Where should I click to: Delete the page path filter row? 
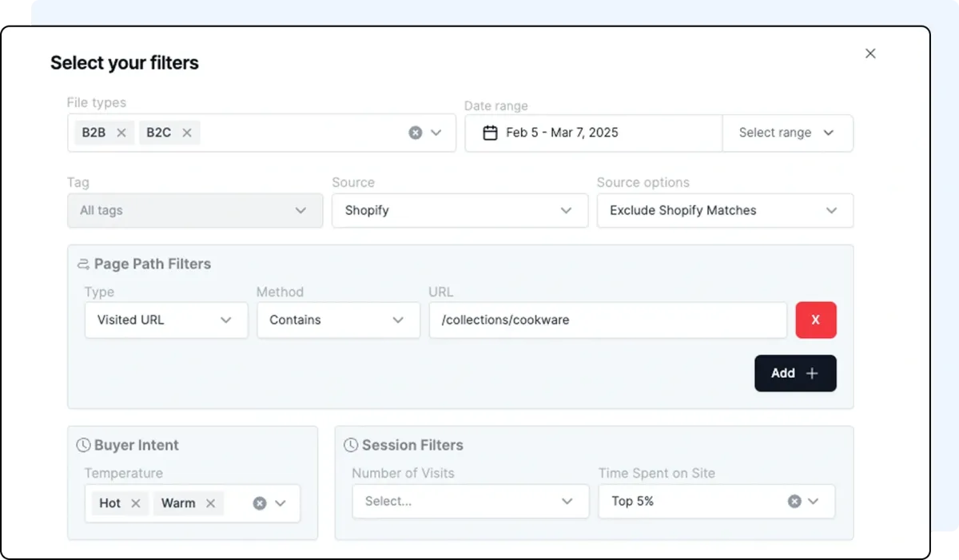pyautogui.click(x=815, y=320)
